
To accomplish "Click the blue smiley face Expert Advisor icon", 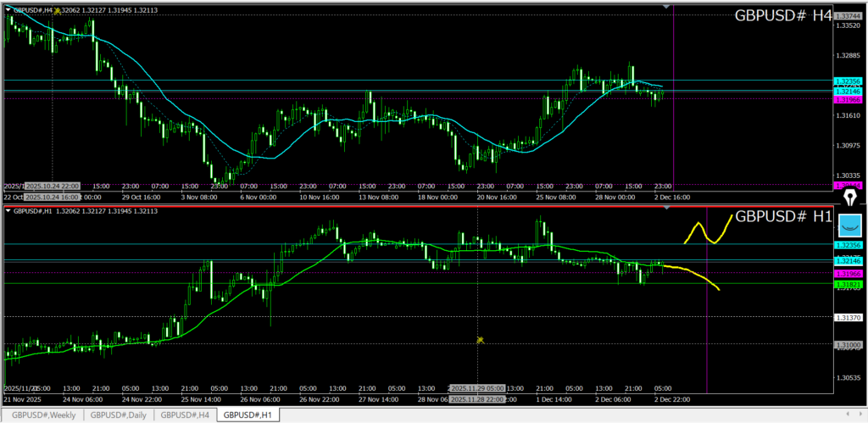I will pyautogui.click(x=849, y=225).
